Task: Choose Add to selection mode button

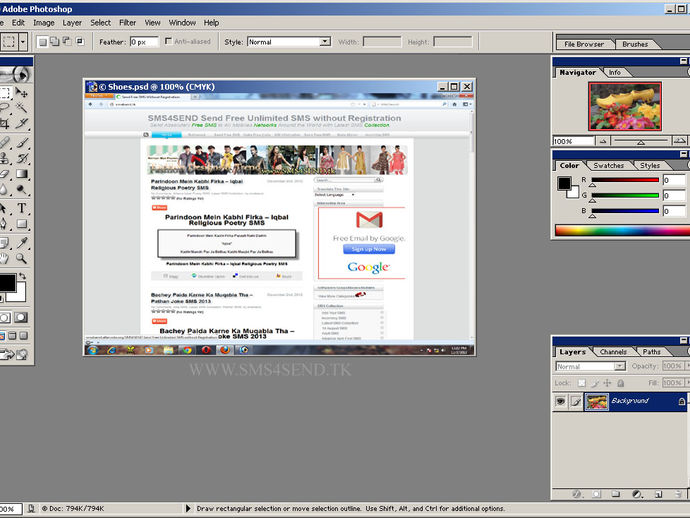Action: pos(55,41)
